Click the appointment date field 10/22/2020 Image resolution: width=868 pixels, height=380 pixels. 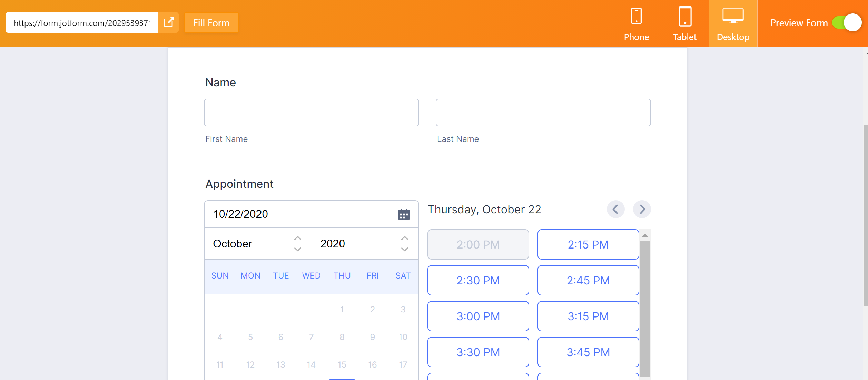(300, 214)
